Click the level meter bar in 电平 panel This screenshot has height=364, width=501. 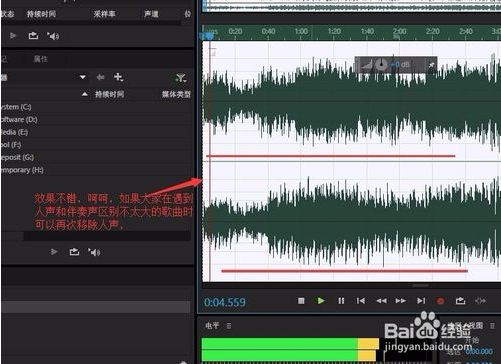pos(290,349)
